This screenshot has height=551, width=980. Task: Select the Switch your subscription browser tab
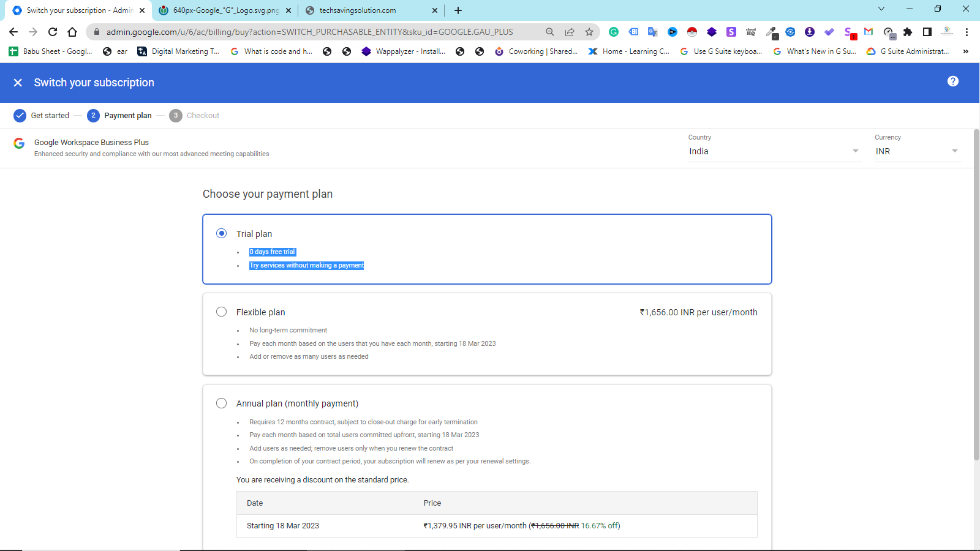78,10
